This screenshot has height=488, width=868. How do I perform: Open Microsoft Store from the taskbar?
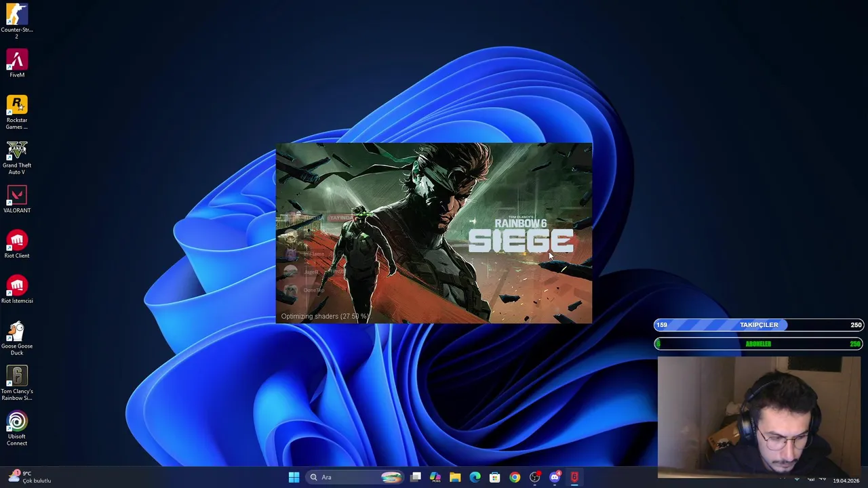495,477
